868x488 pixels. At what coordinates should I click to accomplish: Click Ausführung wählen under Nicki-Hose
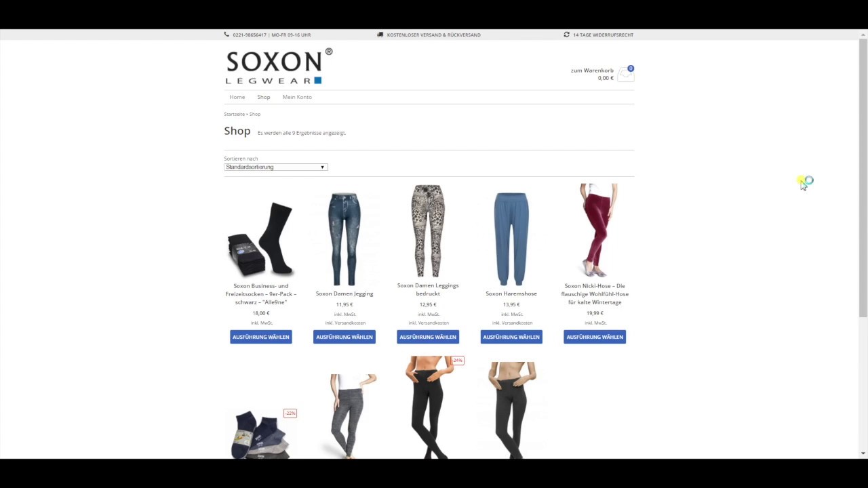[x=595, y=337]
